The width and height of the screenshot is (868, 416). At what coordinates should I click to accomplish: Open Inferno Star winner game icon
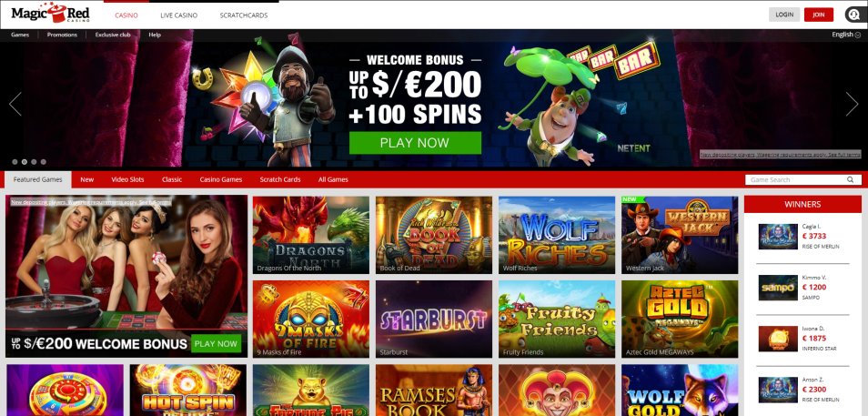coord(778,339)
